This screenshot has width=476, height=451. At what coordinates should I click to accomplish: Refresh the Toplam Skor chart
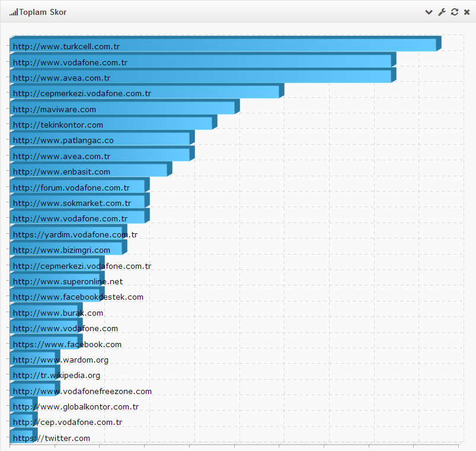pos(455,12)
